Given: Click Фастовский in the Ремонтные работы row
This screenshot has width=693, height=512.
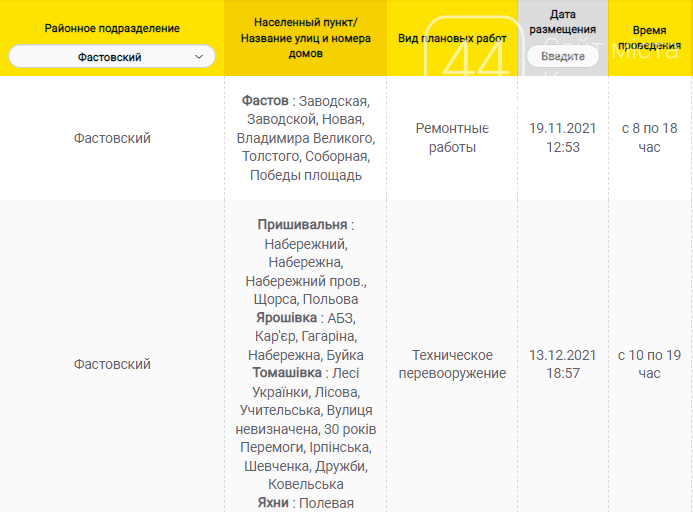Looking at the screenshot, I should [112, 138].
